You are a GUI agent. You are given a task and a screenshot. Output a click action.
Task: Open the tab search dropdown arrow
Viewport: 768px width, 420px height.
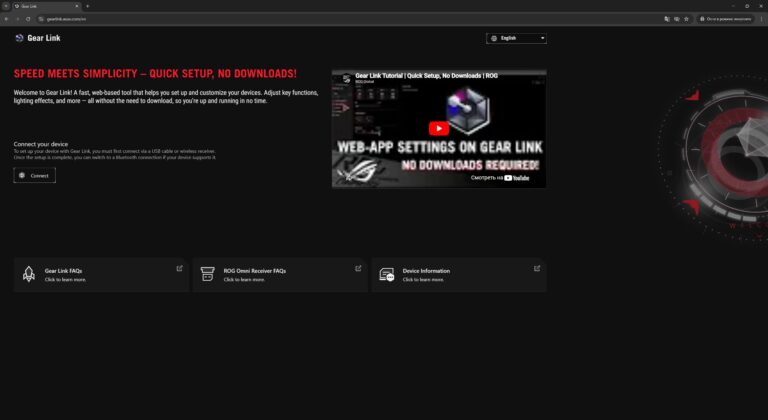6,6
